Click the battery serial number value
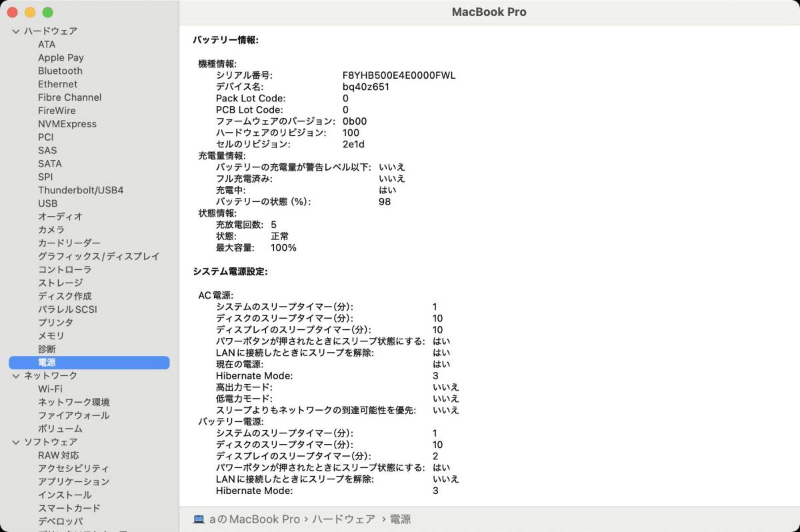 pyautogui.click(x=399, y=75)
